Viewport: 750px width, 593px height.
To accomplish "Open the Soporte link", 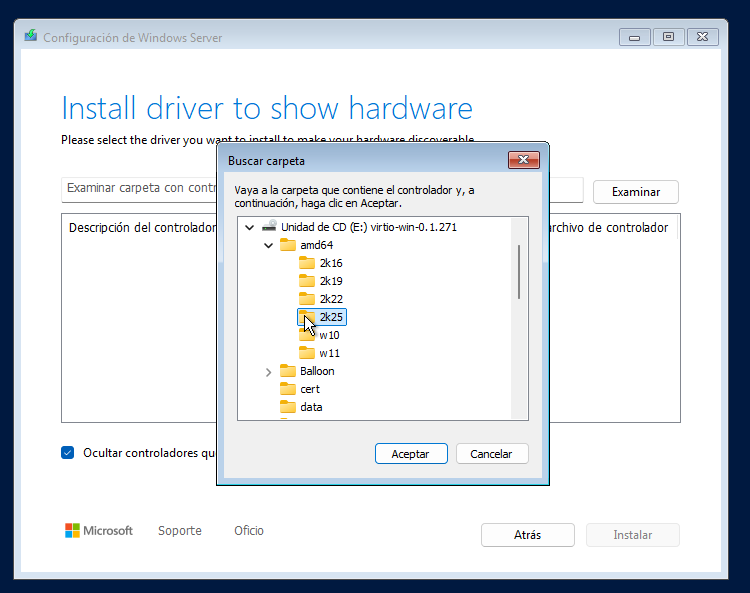I will point(179,531).
